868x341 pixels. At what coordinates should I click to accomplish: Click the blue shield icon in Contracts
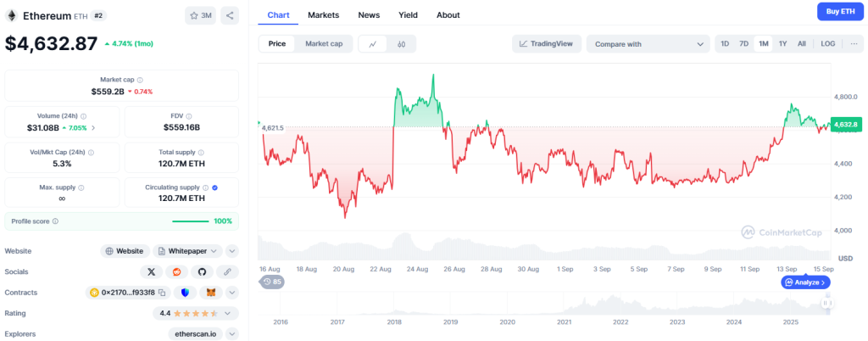tap(185, 293)
